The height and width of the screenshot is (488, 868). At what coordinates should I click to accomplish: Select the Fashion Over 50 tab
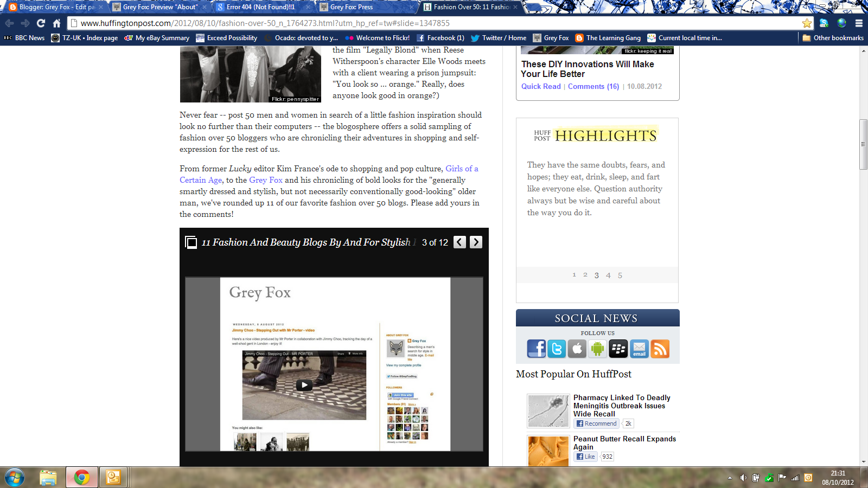pyautogui.click(x=470, y=7)
